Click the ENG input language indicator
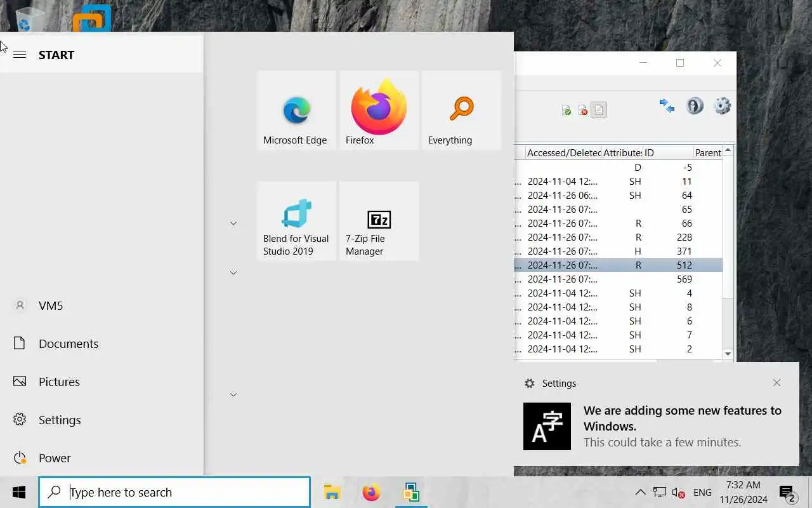This screenshot has height=508, width=812. tap(702, 492)
